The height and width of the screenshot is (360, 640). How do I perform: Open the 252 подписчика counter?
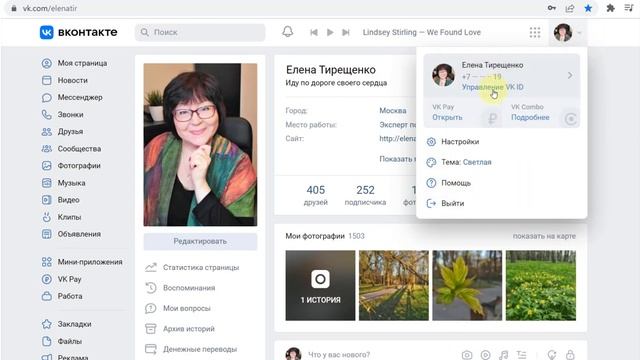pyautogui.click(x=365, y=195)
